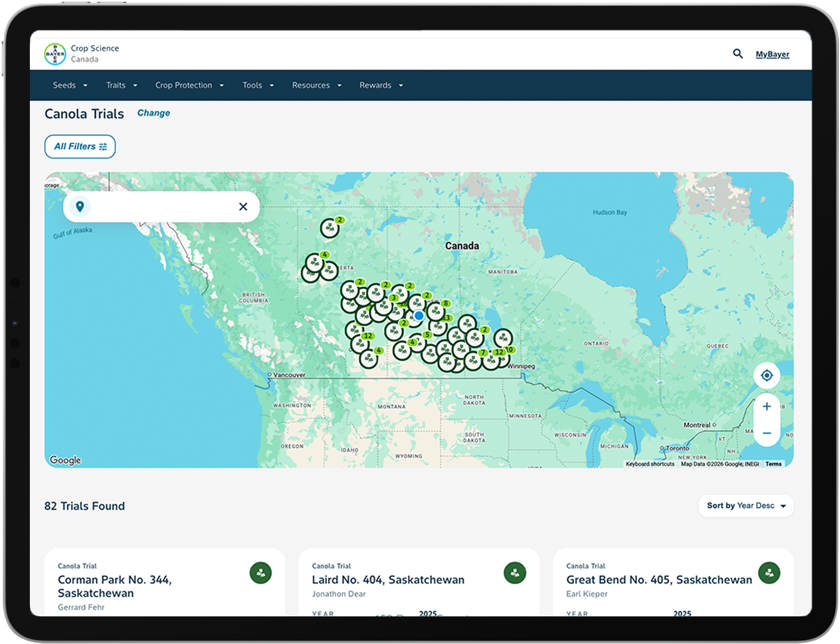Open the Seeds menu

click(70, 85)
